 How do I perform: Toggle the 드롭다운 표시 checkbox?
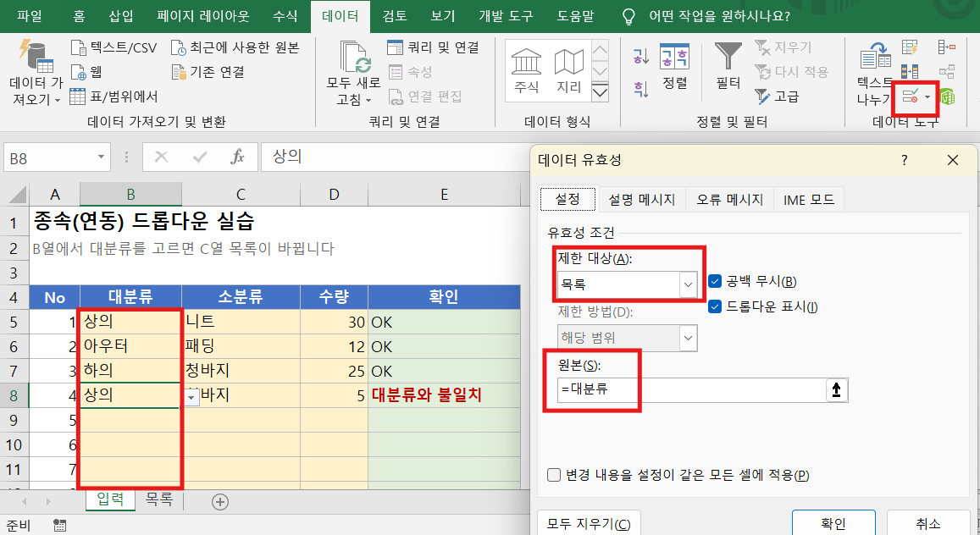[x=715, y=306]
